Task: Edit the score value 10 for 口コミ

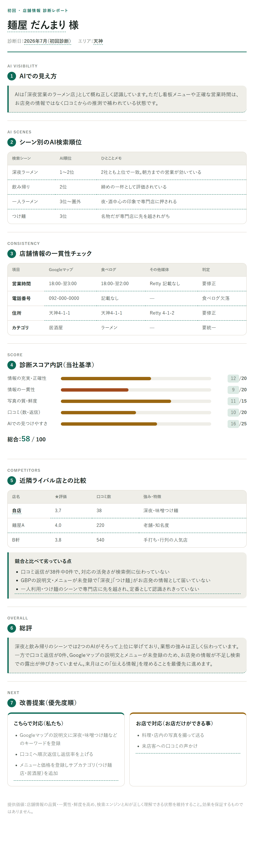Action: [233, 412]
